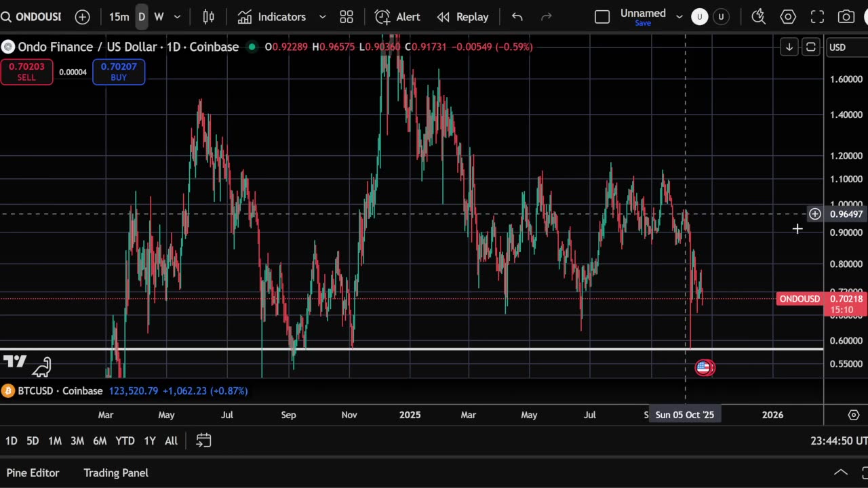Click the green market status dot
This screenshot has height=488, width=868.
click(x=252, y=47)
